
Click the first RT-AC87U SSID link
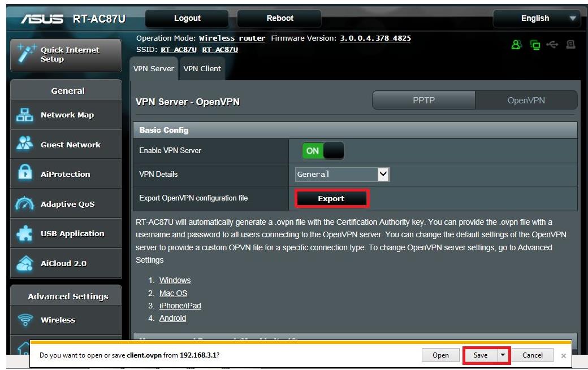point(179,50)
